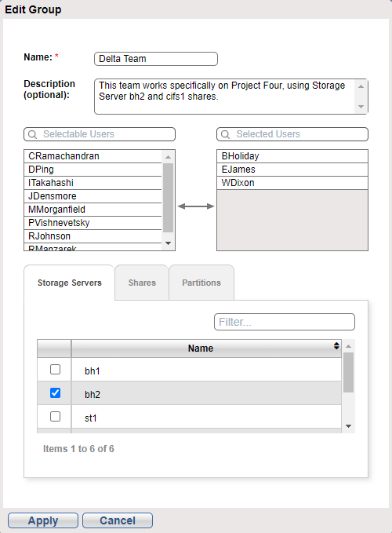392x533 pixels.
Task: Click the description box up arrow
Action: click(x=361, y=86)
